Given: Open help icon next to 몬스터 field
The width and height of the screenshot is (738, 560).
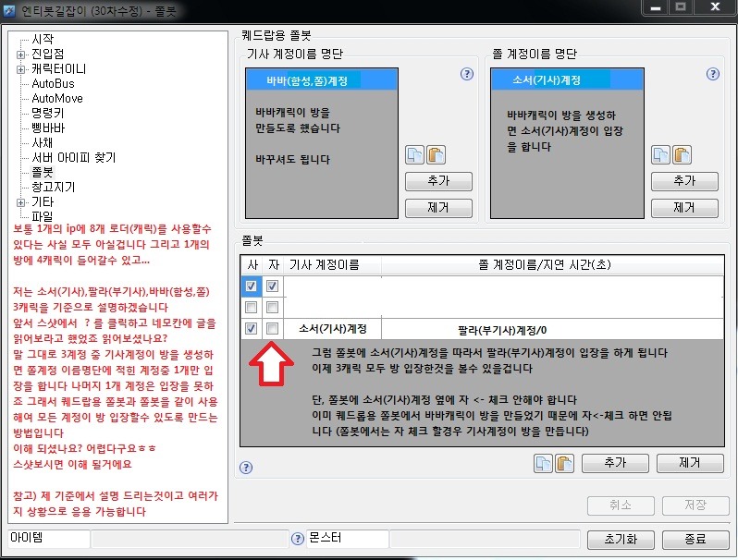Looking at the screenshot, I should pos(298,539).
